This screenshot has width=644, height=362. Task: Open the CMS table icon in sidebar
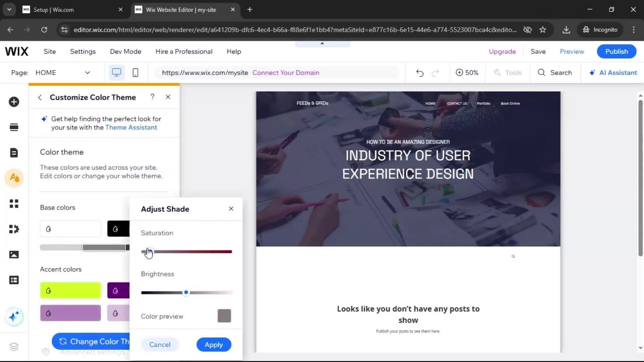tap(14, 280)
